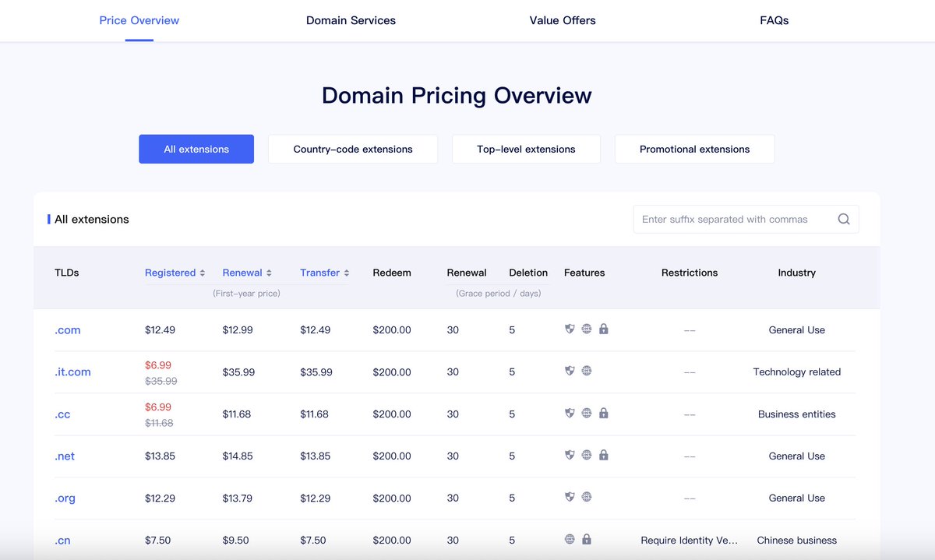Click the Registered column header text
This screenshot has height=560, width=935.
[170, 273]
